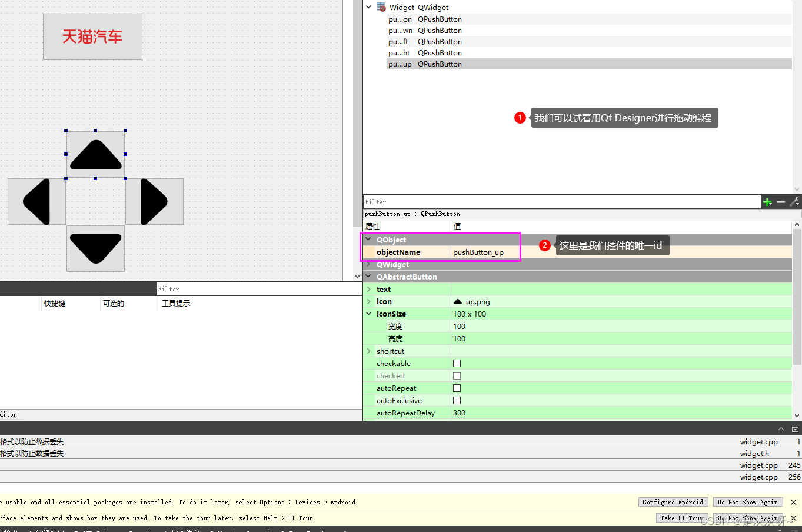Select the left arrow button on canvas
Screen dimensions: 802x532
36,202
